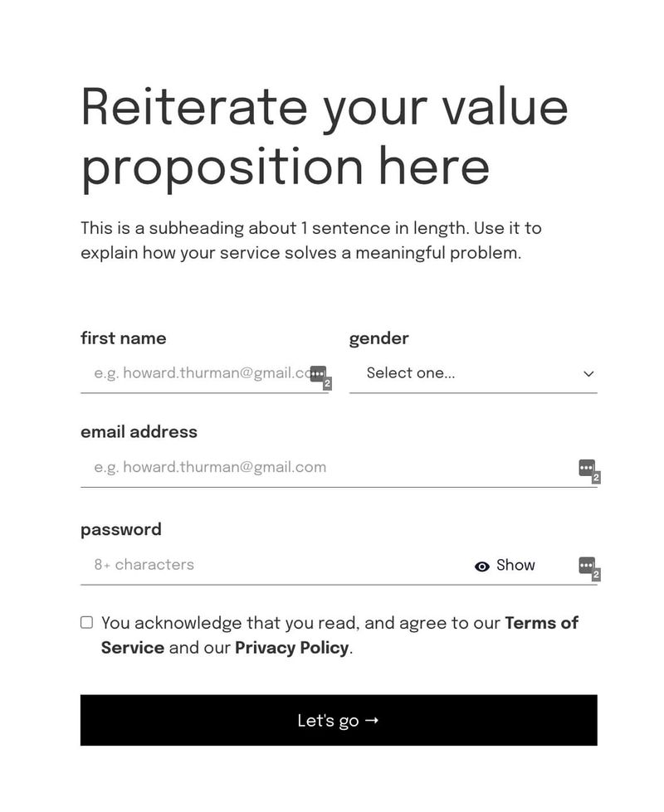Screen dimensions: 664x812
Task: Open the Privacy Policy
Action: (x=291, y=648)
